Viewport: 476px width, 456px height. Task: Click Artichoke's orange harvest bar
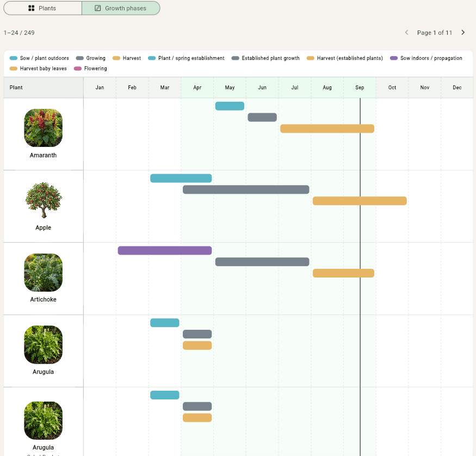click(x=343, y=273)
